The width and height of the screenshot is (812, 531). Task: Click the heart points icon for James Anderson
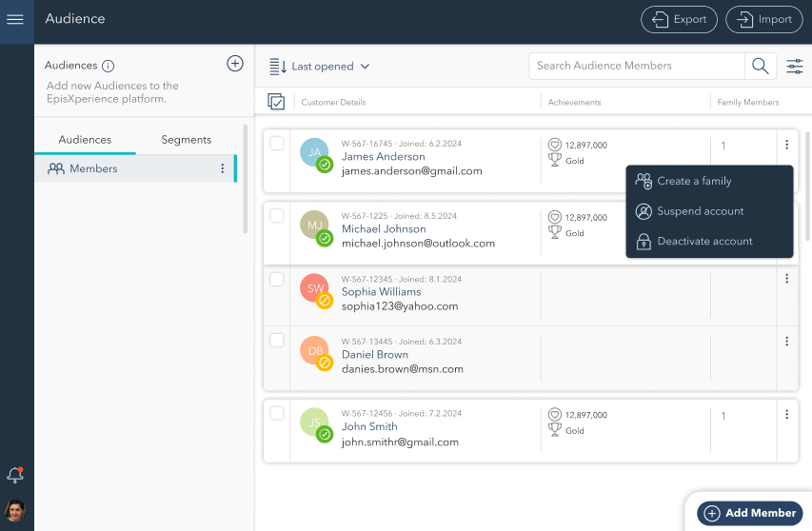[x=555, y=145]
